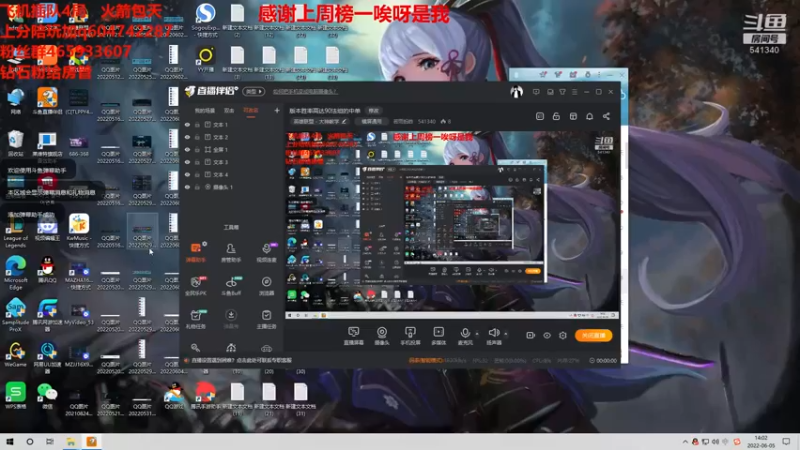
Task: Open the 弹幕助手 tool in 工具库
Action: pyautogui.click(x=195, y=252)
